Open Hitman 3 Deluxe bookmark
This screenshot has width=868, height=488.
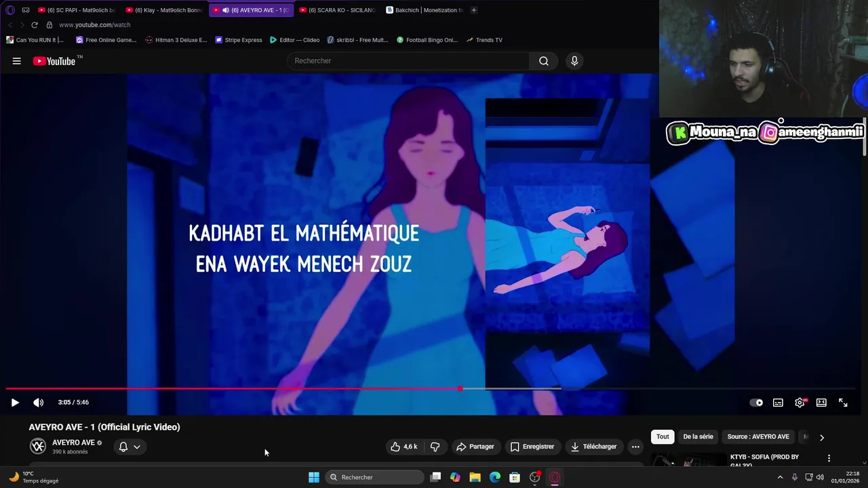(176, 40)
